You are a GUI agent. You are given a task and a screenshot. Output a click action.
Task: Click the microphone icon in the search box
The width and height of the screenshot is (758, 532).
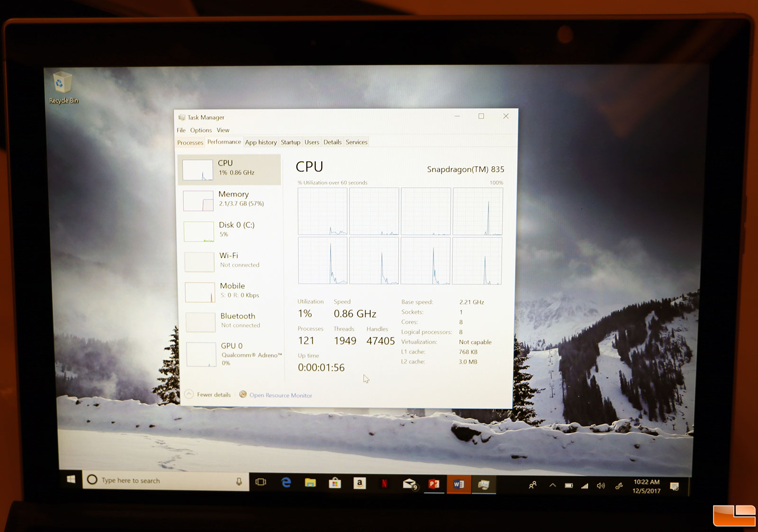[x=239, y=481]
